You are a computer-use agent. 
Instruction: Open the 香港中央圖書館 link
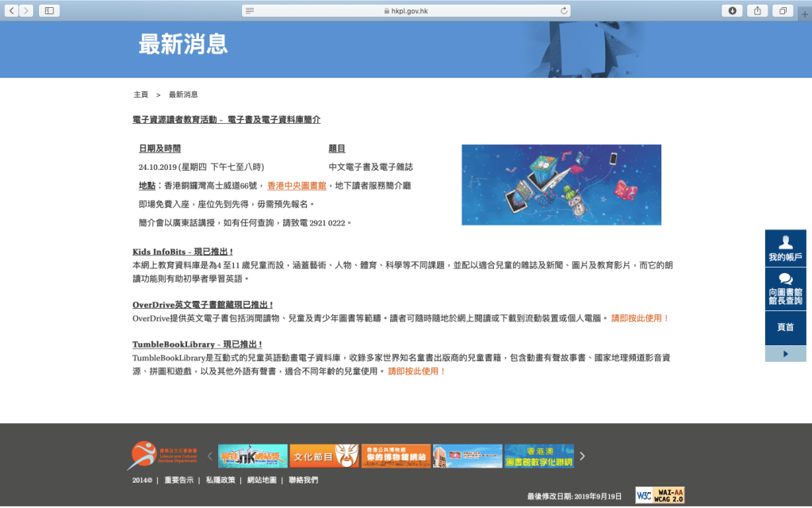297,185
